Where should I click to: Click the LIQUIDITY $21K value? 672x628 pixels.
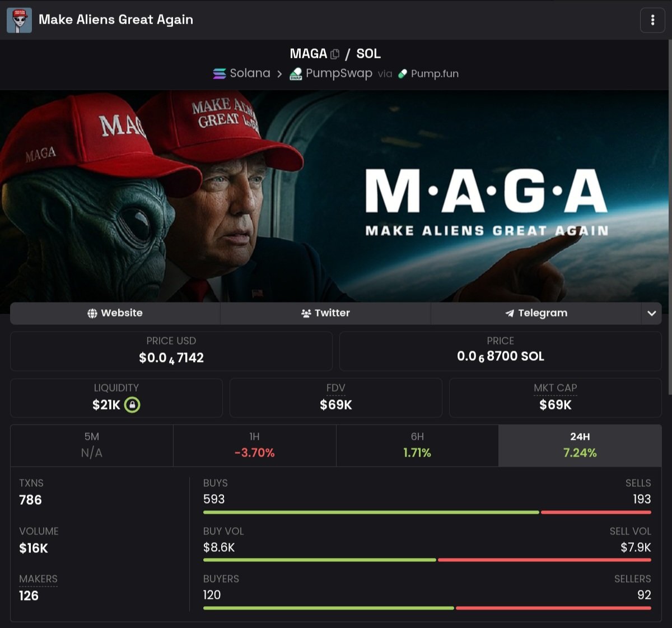106,404
